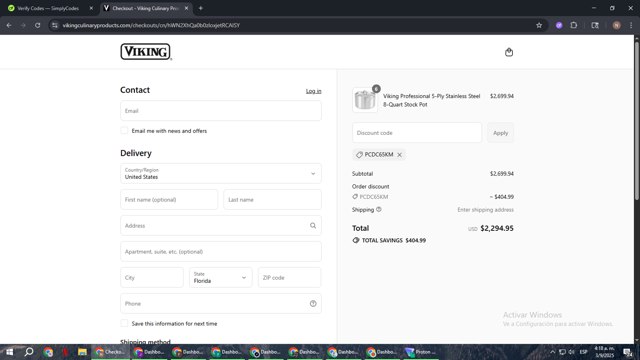Screen dimensions: 640x360
Task: Click the browser address bar URL
Action: (151, 25)
